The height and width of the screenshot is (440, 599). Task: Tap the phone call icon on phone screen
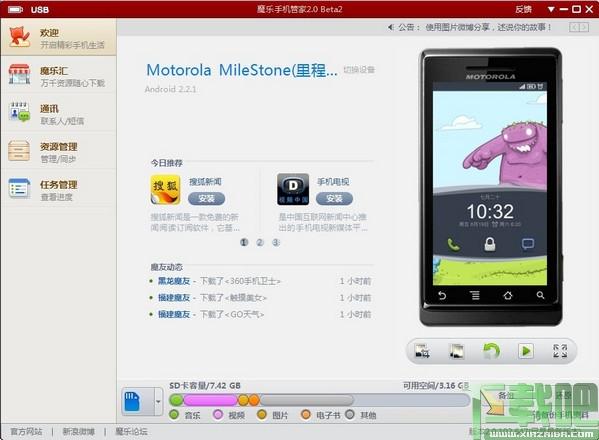point(453,244)
